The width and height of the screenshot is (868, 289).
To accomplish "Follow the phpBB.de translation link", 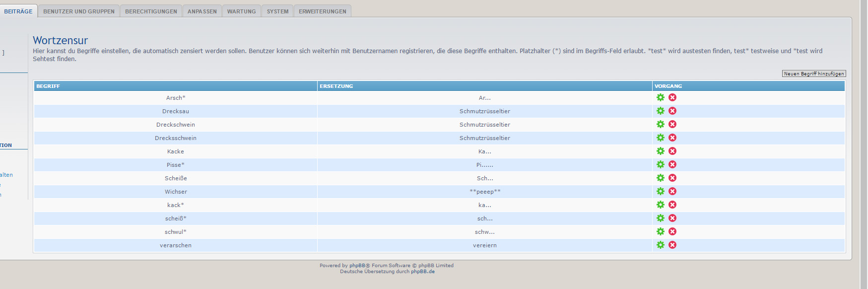I will 422,272.
